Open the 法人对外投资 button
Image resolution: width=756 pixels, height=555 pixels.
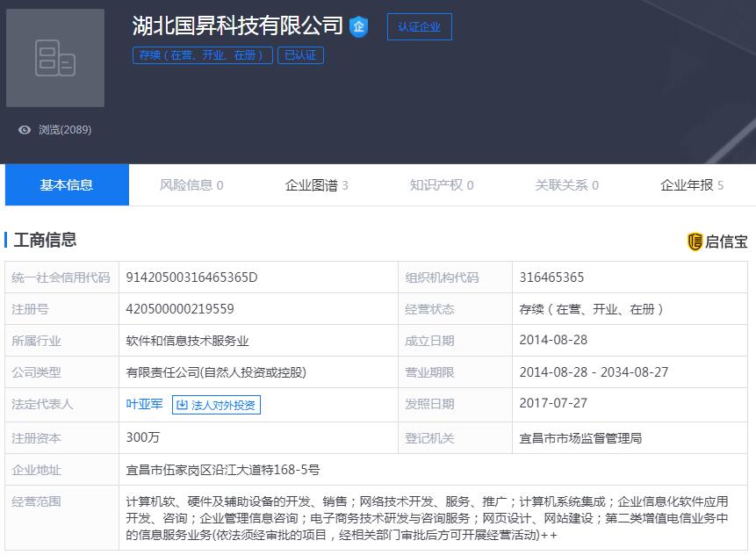(216, 405)
